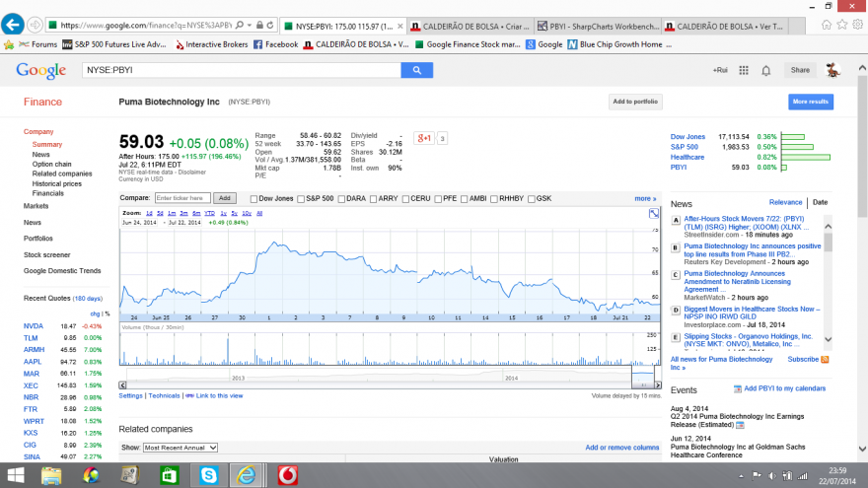The width and height of the screenshot is (868, 488).
Task: Check the PFE compare checkbox
Action: pyautogui.click(x=438, y=198)
